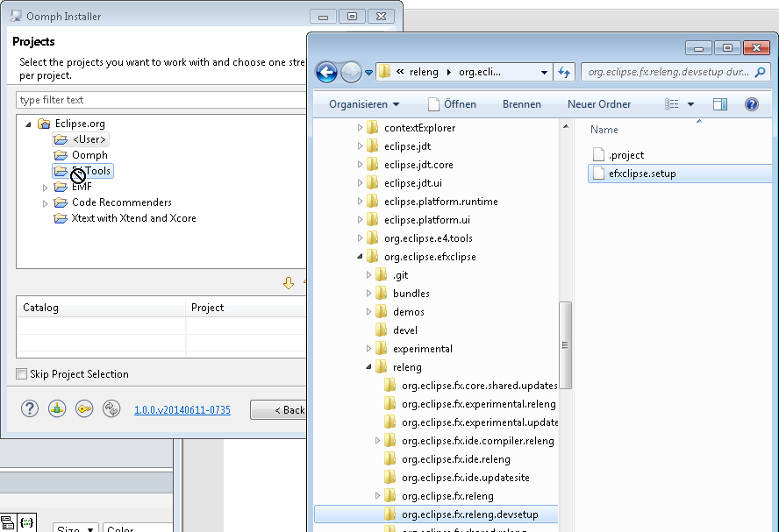Select the devel folder in tree
The image size is (779, 532).
tap(396, 330)
